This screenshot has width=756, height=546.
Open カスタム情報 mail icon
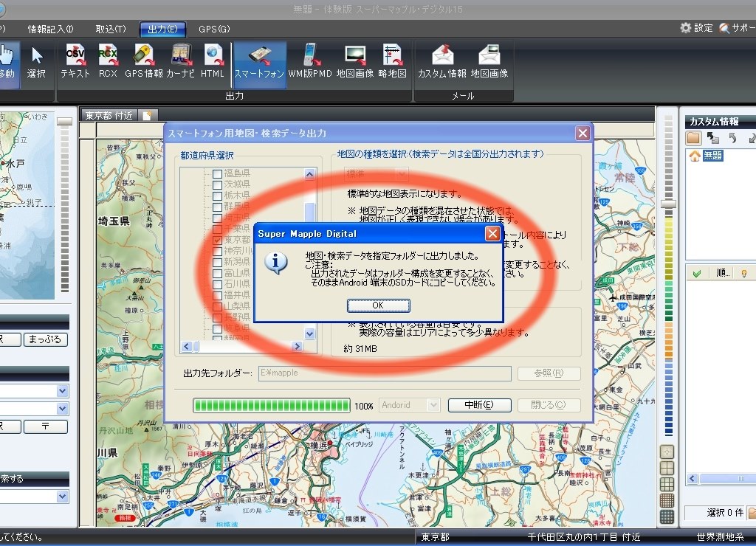tap(442, 61)
